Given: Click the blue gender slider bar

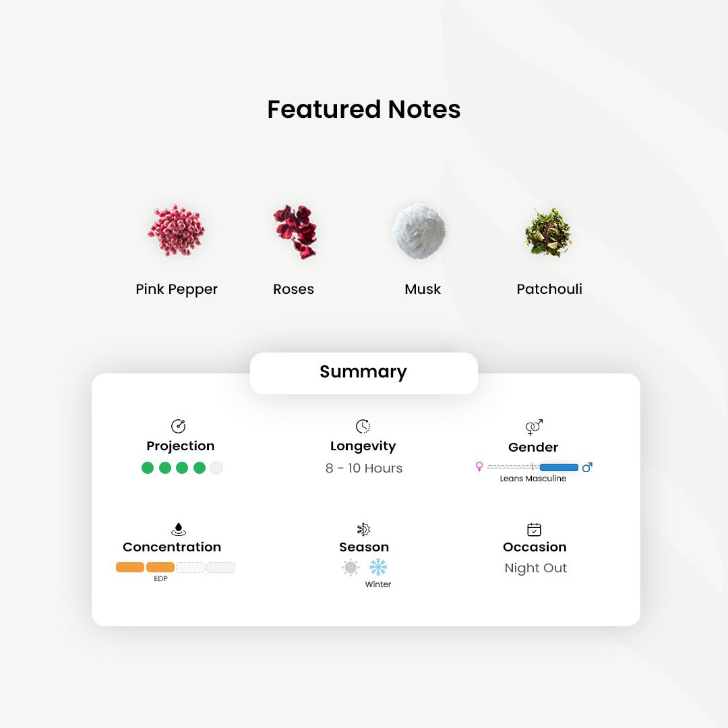Looking at the screenshot, I should point(559,467).
